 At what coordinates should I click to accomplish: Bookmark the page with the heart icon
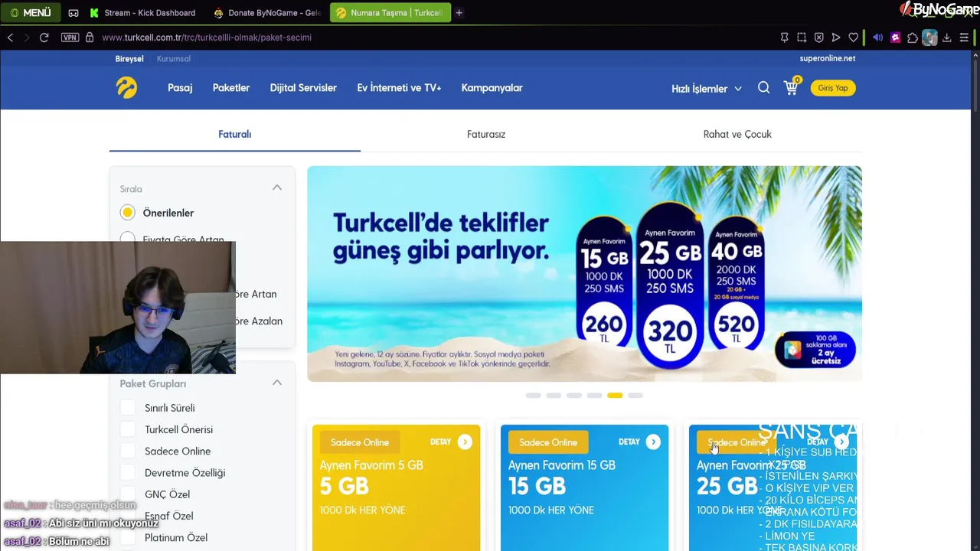854,37
